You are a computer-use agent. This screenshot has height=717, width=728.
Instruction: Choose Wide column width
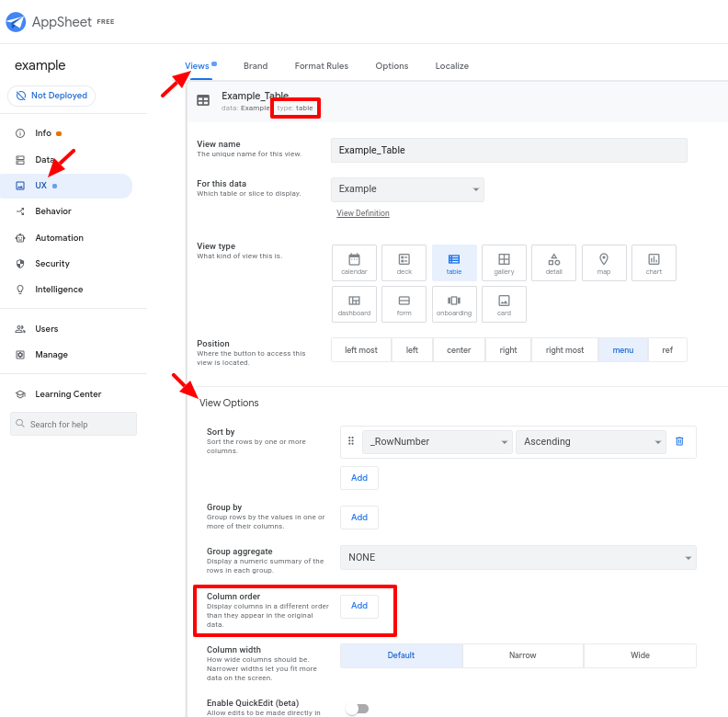[x=640, y=655]
